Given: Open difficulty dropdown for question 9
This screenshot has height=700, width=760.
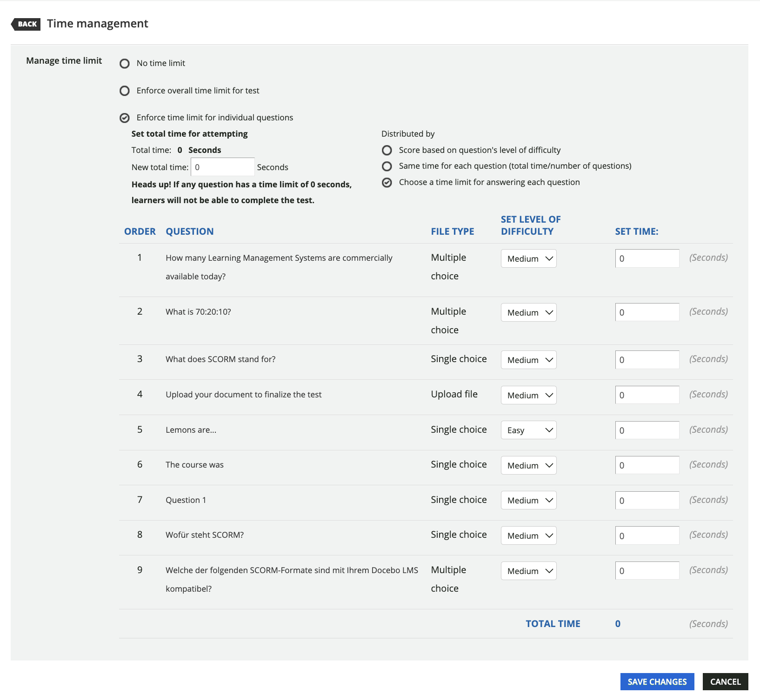Looking at the screenshot, I should (x=529, y=571).
